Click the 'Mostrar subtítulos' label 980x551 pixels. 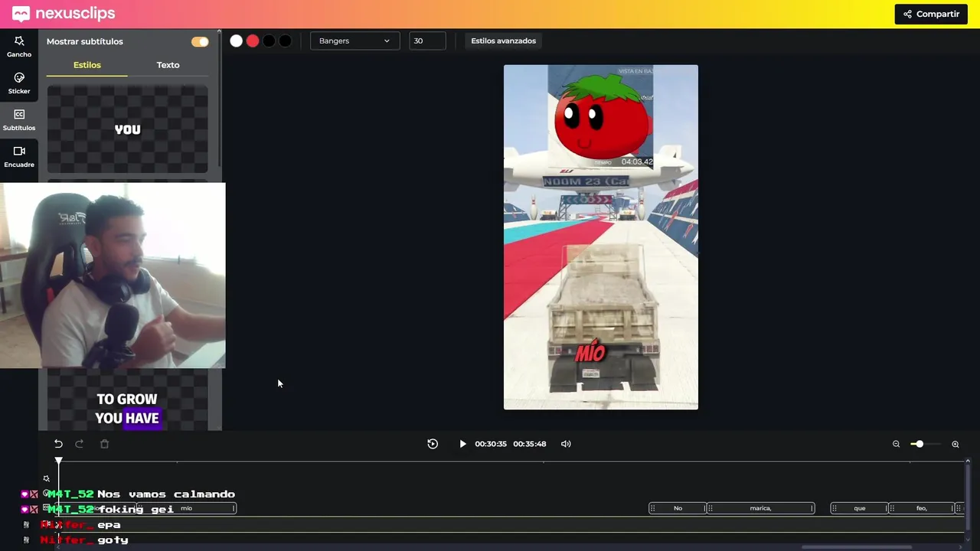[85, 41]
